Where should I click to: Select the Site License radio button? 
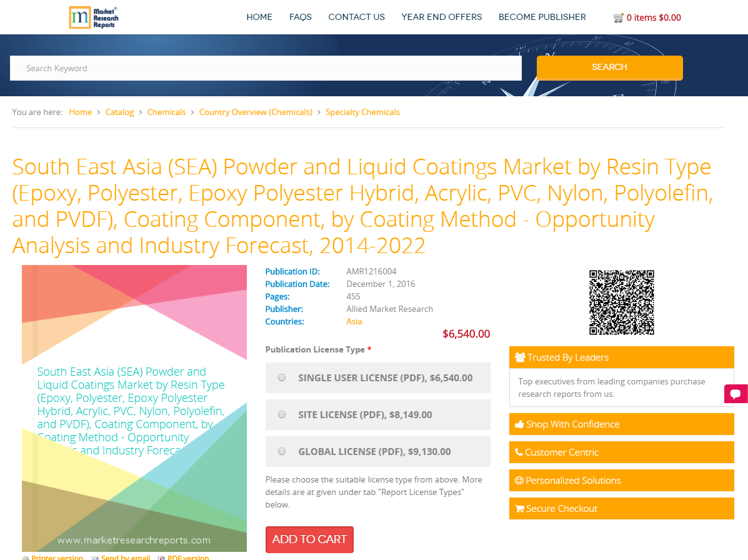click(x=281, y=414)
